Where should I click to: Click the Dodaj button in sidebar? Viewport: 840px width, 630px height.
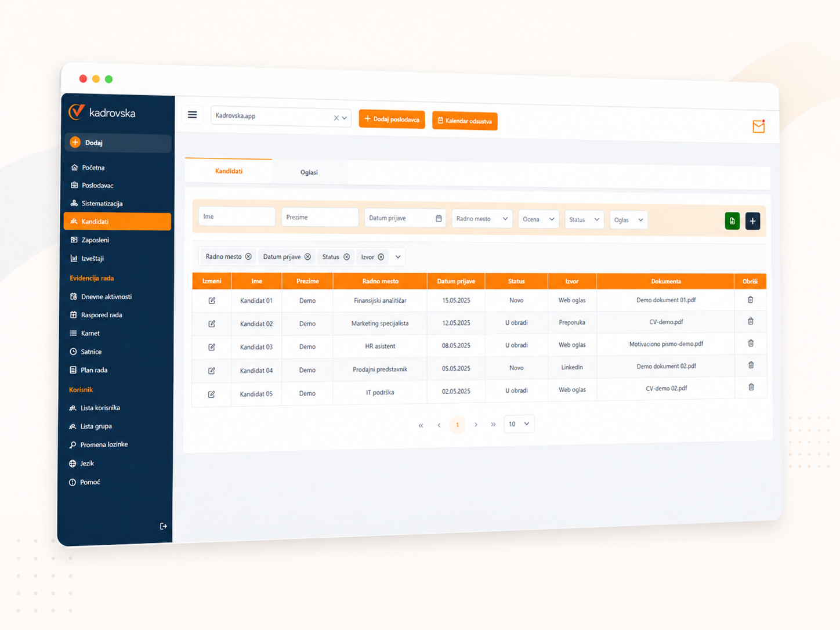(118, 143)
